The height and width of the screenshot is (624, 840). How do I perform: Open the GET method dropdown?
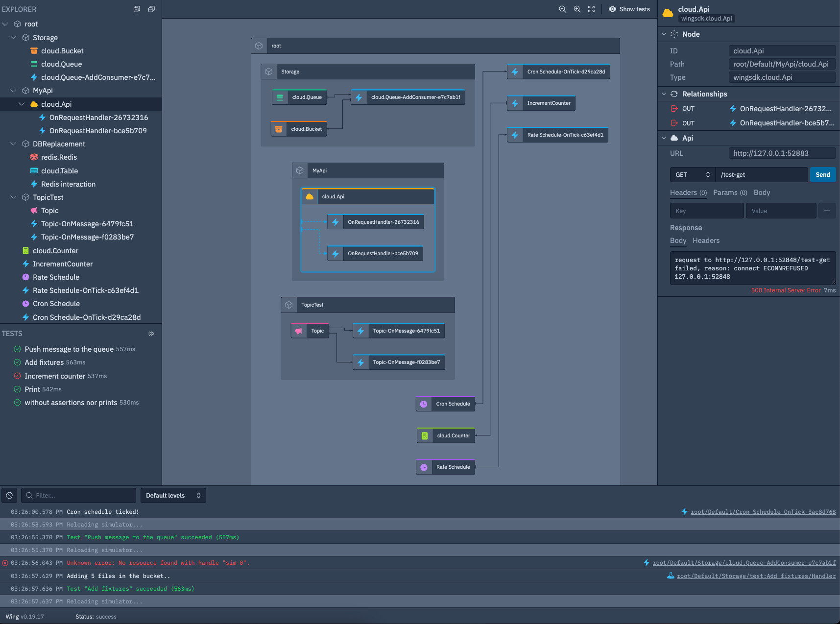(692, 175)
